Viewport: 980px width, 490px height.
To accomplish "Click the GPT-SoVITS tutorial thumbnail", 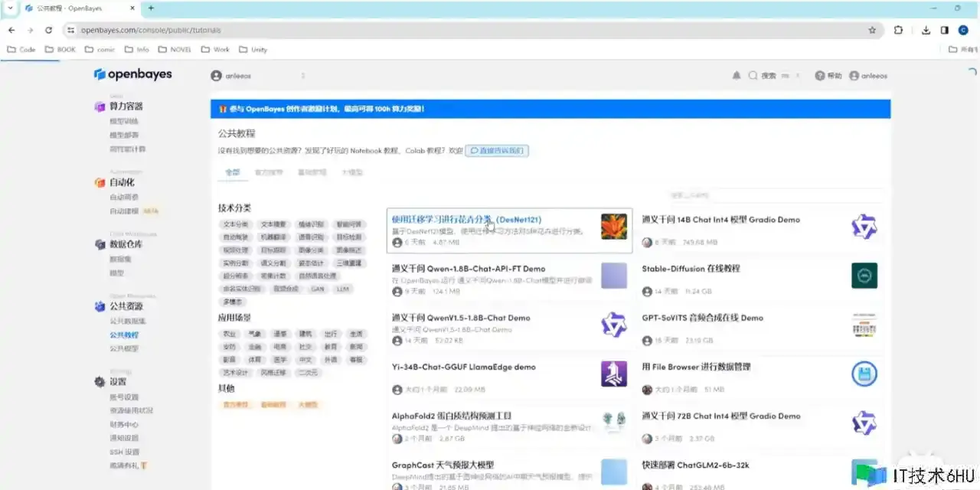I will (x=864, y=325).
